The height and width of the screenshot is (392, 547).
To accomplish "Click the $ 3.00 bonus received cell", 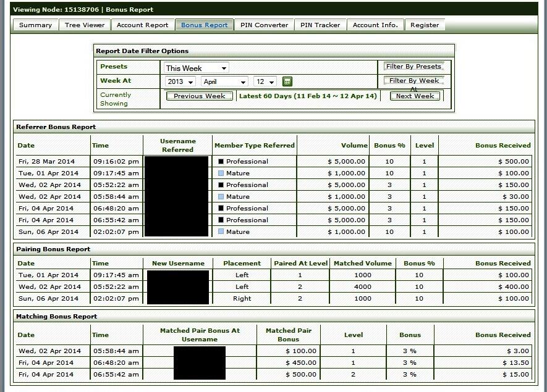I will [518, 351].
